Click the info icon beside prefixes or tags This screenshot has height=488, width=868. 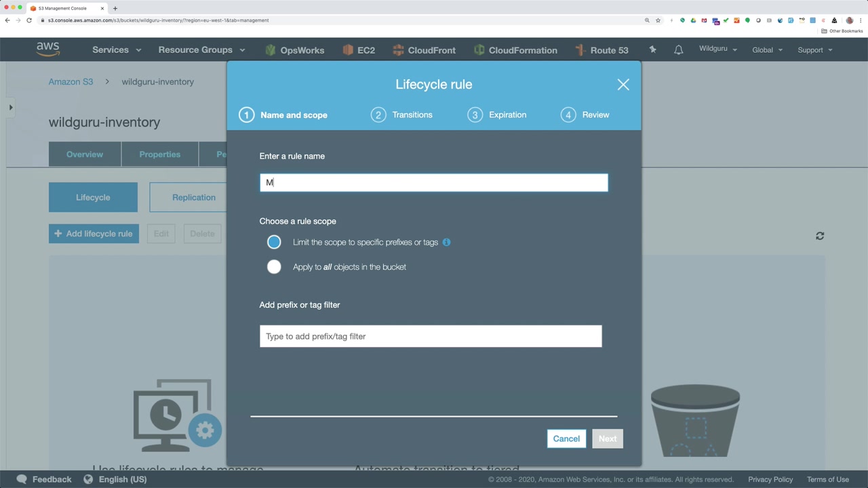pyautogui.click(x=446, y=242)
